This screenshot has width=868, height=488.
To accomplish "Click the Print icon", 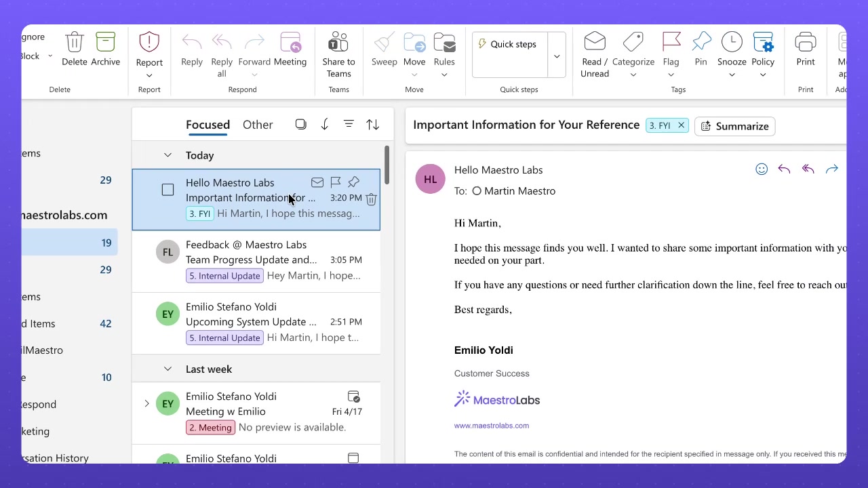I will [x=805, y=42].
